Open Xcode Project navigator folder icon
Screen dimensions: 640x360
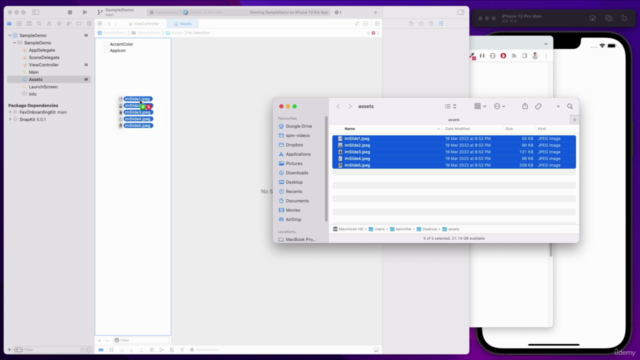tap(9, 24)
